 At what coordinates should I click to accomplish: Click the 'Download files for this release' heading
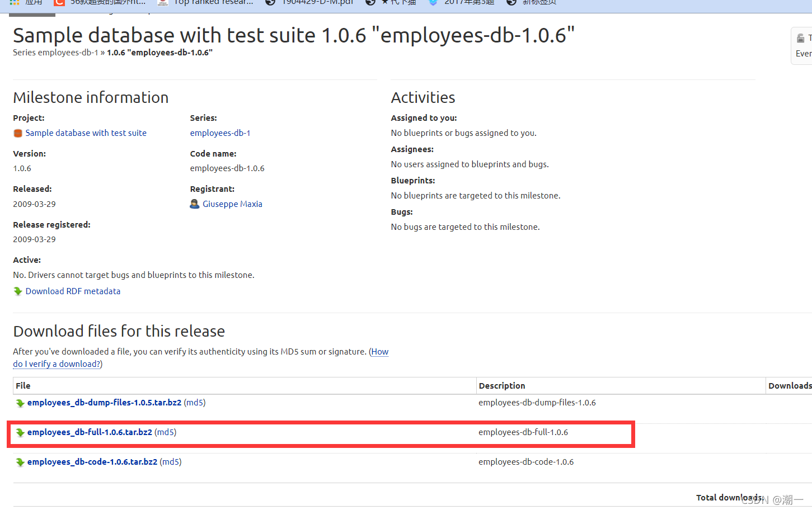pos(119,331)
